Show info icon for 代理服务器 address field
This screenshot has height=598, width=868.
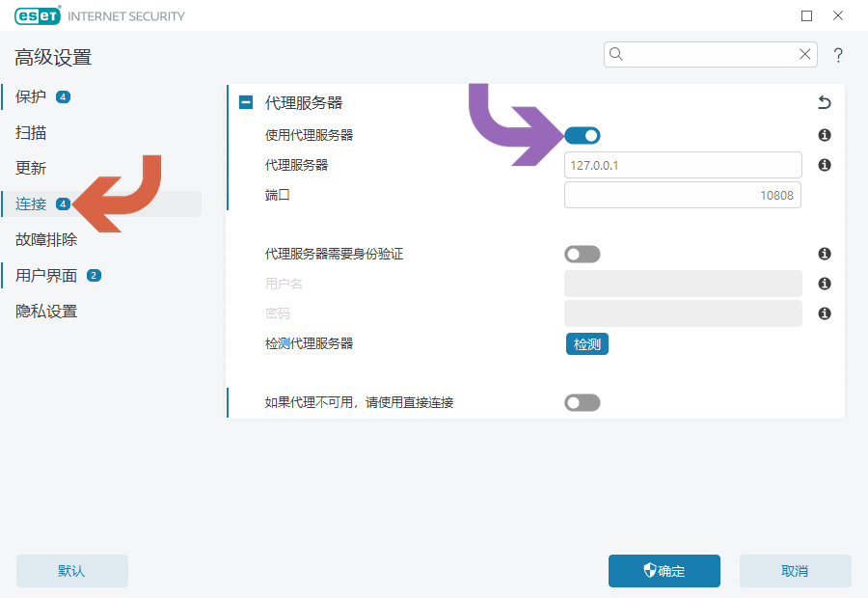825,165
